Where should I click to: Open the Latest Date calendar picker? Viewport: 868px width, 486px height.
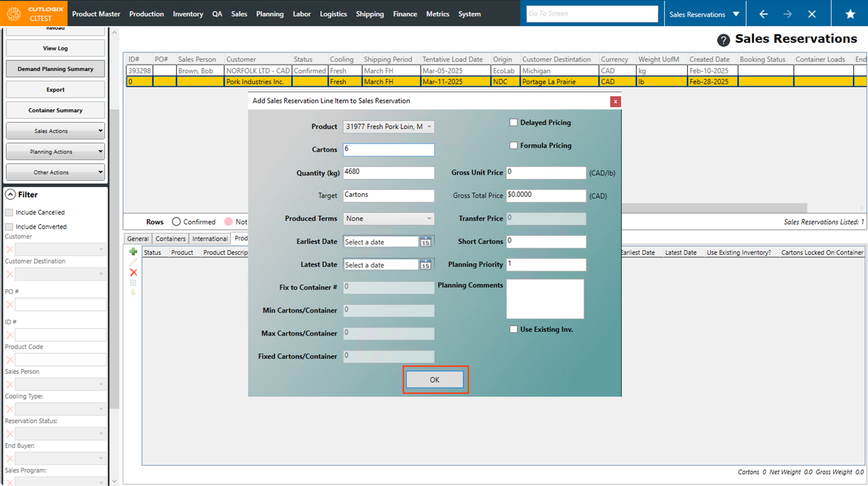tap(426, 265)
